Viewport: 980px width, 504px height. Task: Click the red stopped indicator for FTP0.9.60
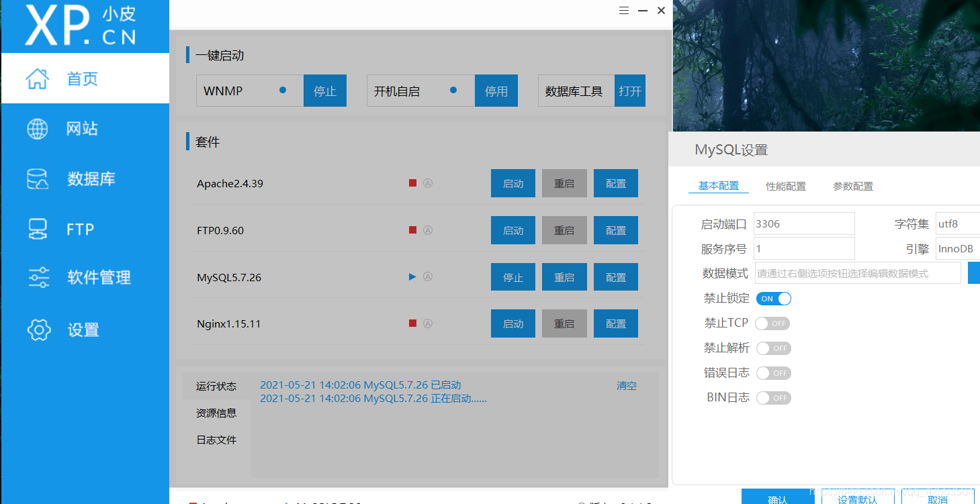[x=413, y=230]
